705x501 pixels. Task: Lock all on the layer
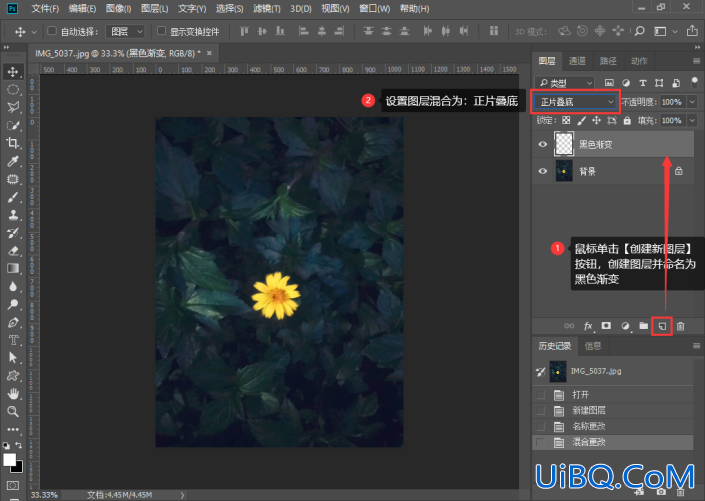coord(627,121)
